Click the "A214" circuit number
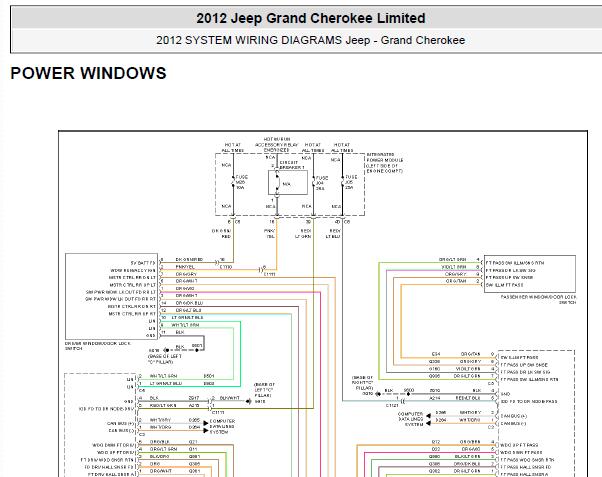The height and width of the screenshot is (477, 602). pos(435,398)
